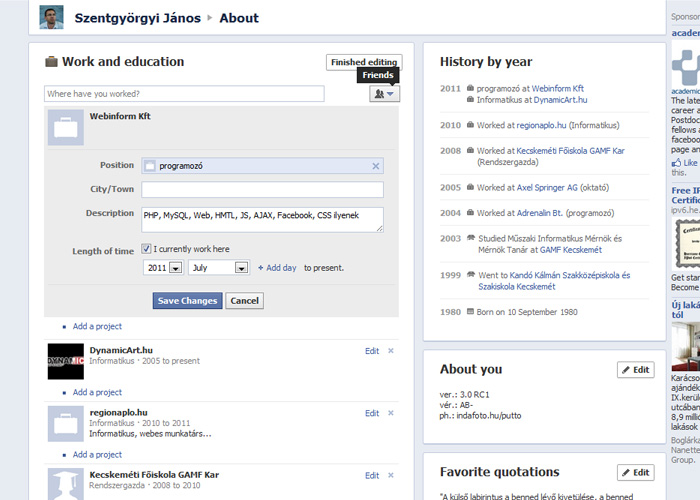Remove the regionaplo.hu entry with the X

coord(391,413)
